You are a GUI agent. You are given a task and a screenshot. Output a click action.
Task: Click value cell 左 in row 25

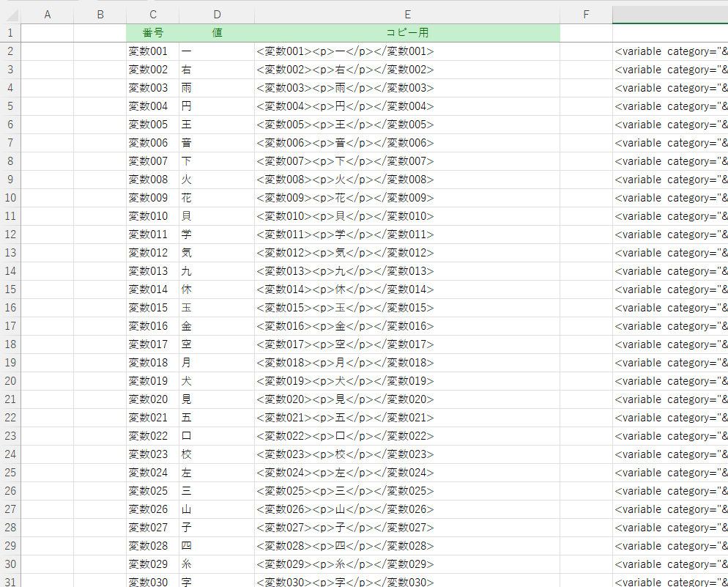[x=217, y=473]
